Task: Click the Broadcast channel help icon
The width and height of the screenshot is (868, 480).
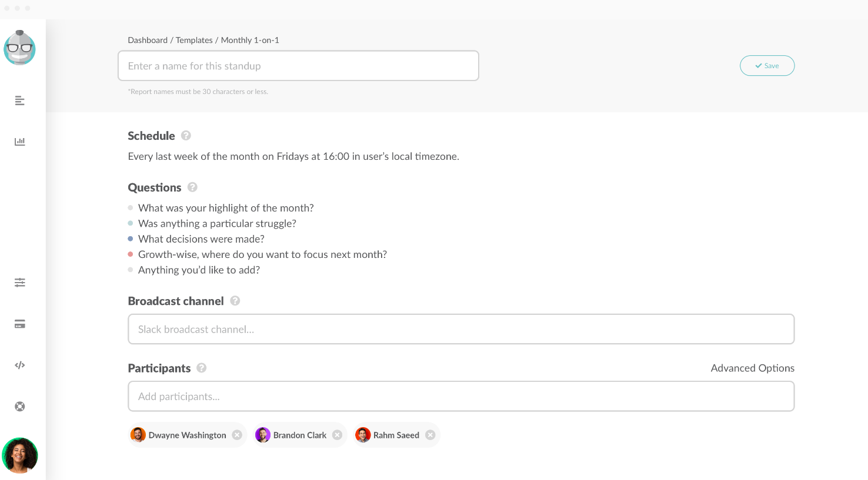Action: (235, 301)
